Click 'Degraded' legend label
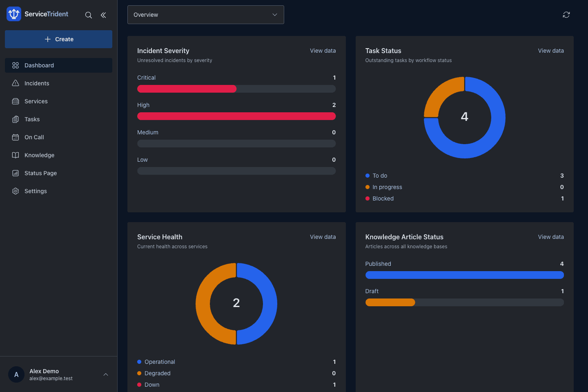The image size is (588, 392). point(158,373)
